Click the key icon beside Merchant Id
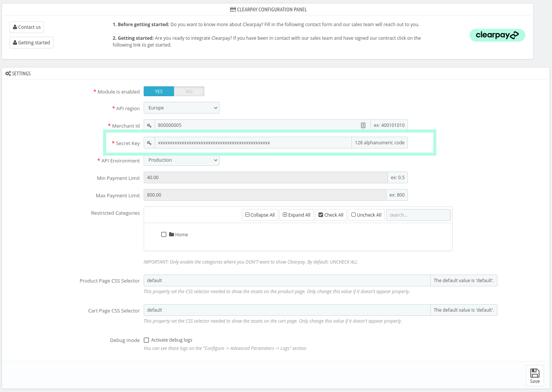 pos(149,125)
